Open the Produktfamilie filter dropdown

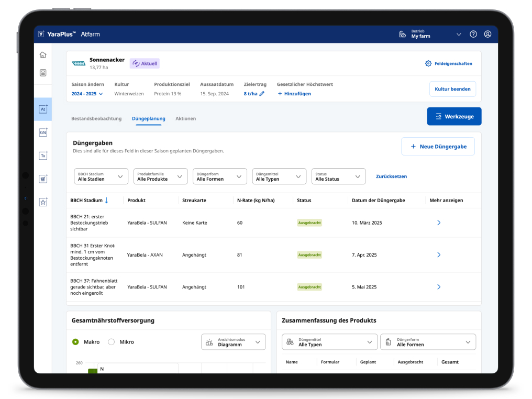point(160,176)
